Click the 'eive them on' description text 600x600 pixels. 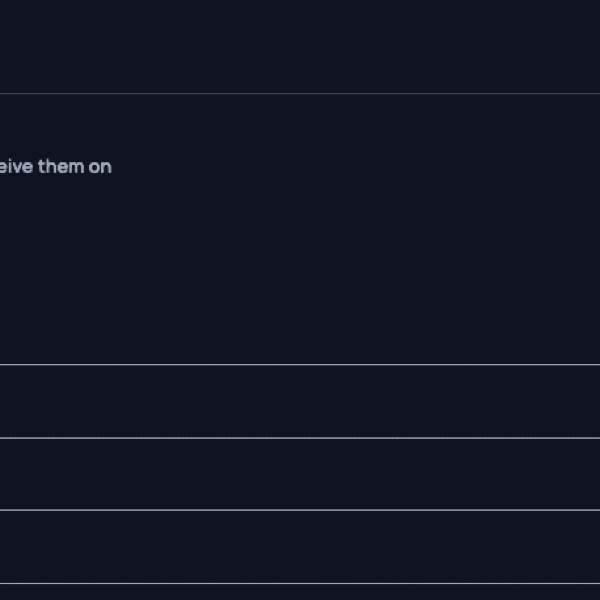[x=55, y=167]
